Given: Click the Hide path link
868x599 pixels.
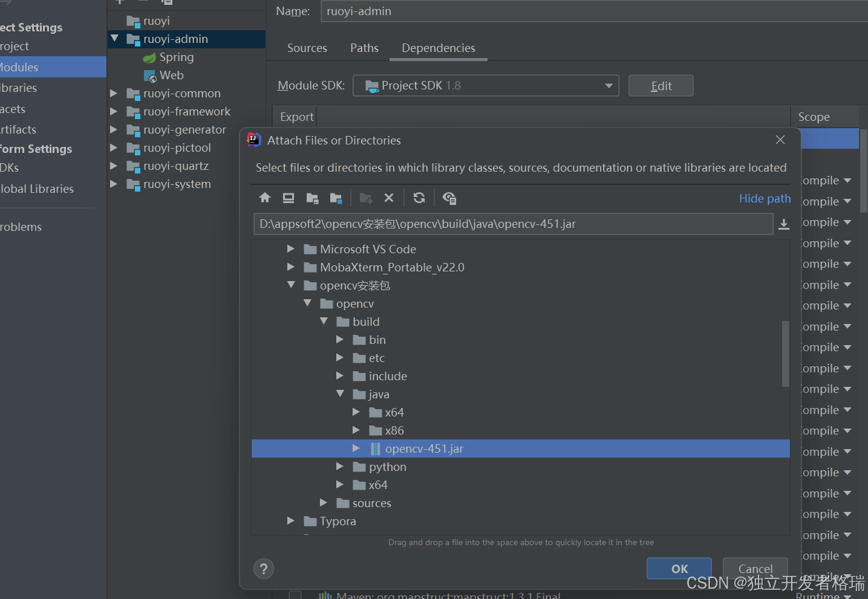Looking at the screenshot, I should 765,198.
